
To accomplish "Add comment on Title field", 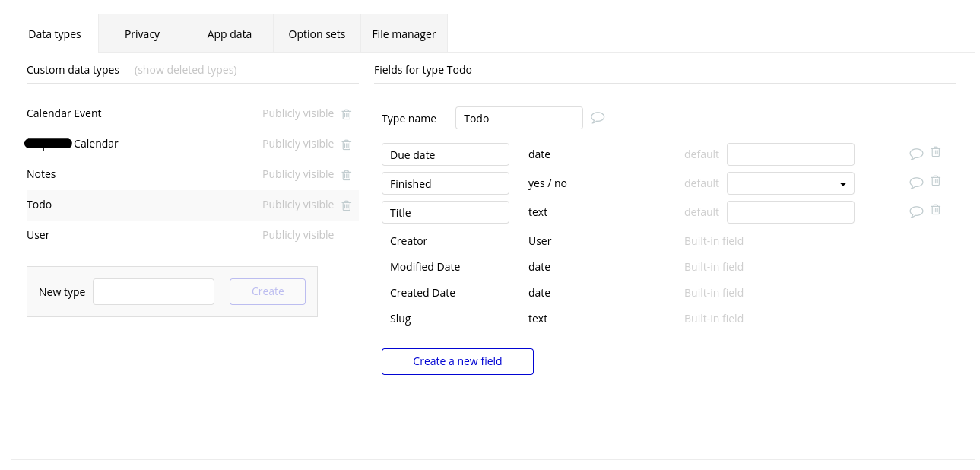I will pyautogui.click(x=916, y=211).
